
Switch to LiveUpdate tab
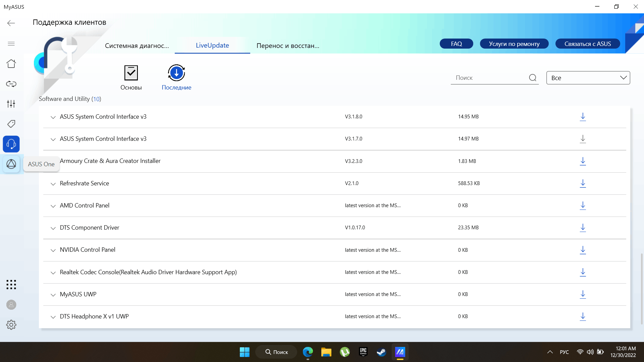[212, 45]
